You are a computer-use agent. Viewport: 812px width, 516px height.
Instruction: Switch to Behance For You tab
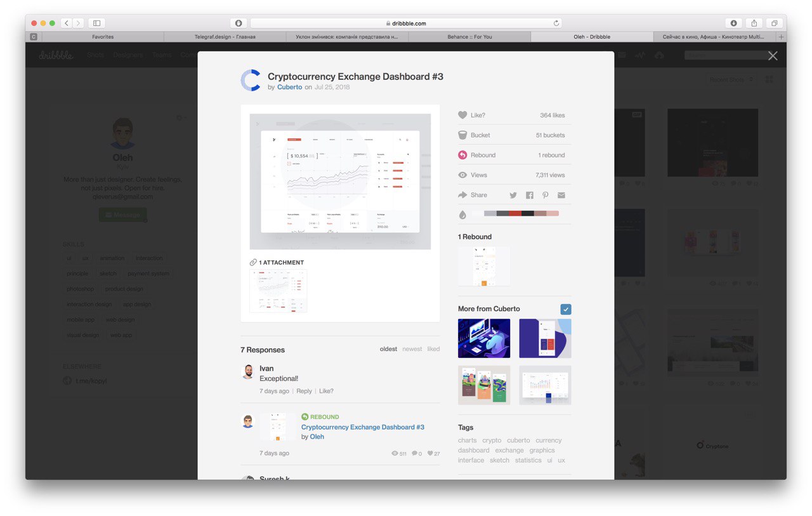(469, 37)
